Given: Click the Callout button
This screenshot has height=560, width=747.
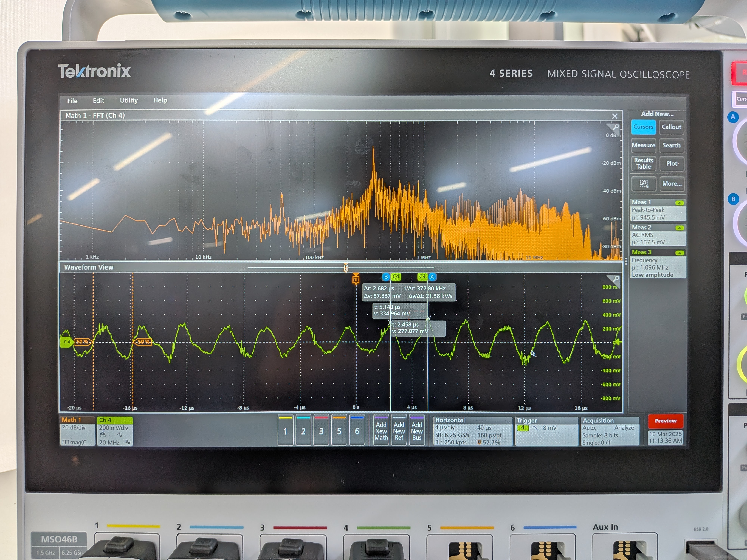Looking at the screenshot, I should (671, 127).
